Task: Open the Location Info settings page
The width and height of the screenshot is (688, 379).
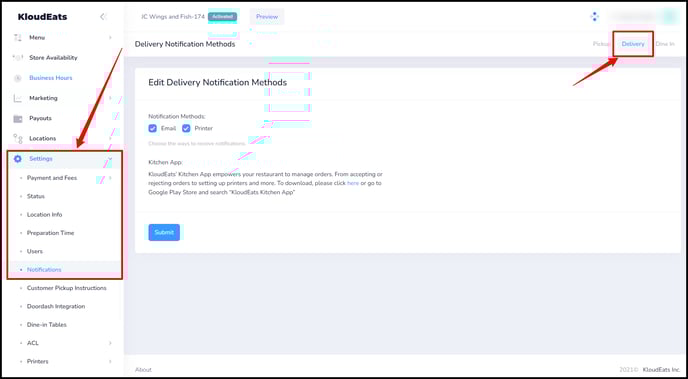Action: tap(45, 215)
